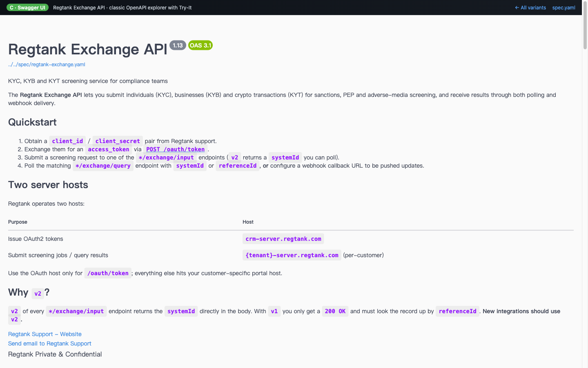The image size is (588, 368).
Task: Click Submit screening jobs / query results cell
Action: click(x=58, y=255)
